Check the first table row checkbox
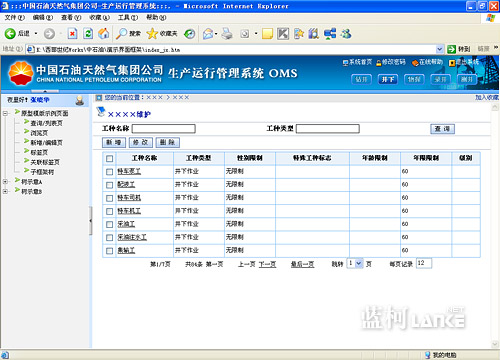This screenshot has height=360, width=500. click(x=109, y=172)
